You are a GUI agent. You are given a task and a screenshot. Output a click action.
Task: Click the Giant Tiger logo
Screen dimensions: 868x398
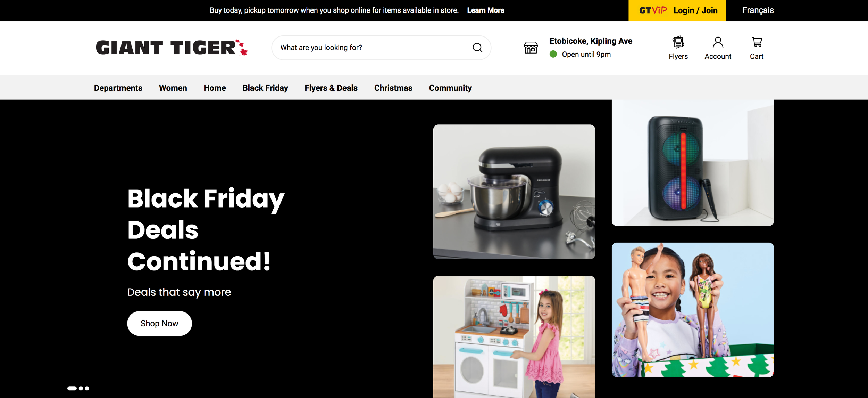(x=172, y=48)
